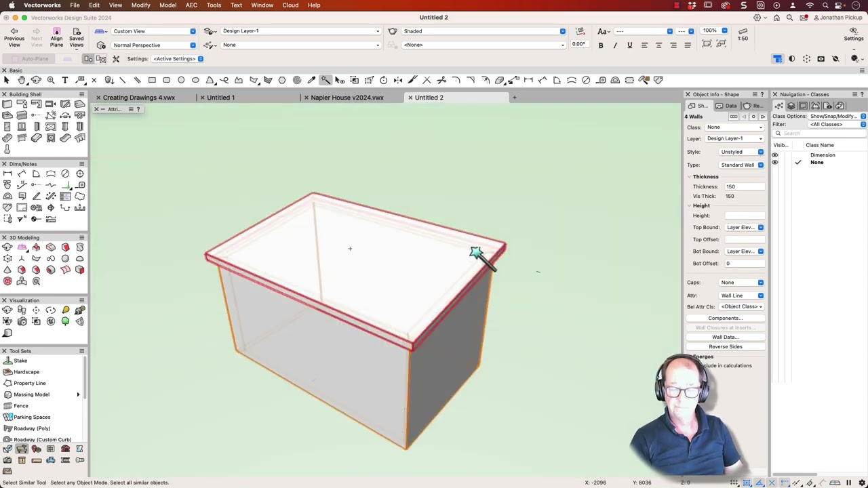Open Saved Views tab icon in Navigation palette

point(828,106)
